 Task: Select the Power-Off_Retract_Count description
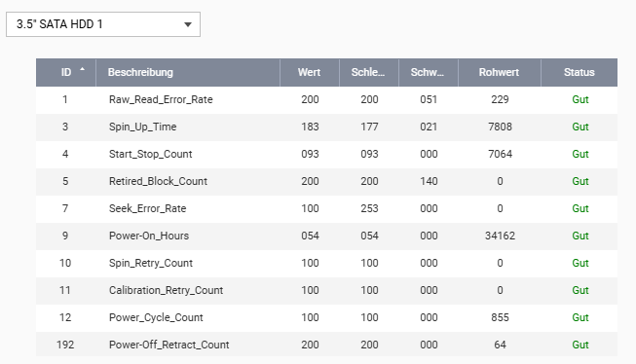coord(169,345)
